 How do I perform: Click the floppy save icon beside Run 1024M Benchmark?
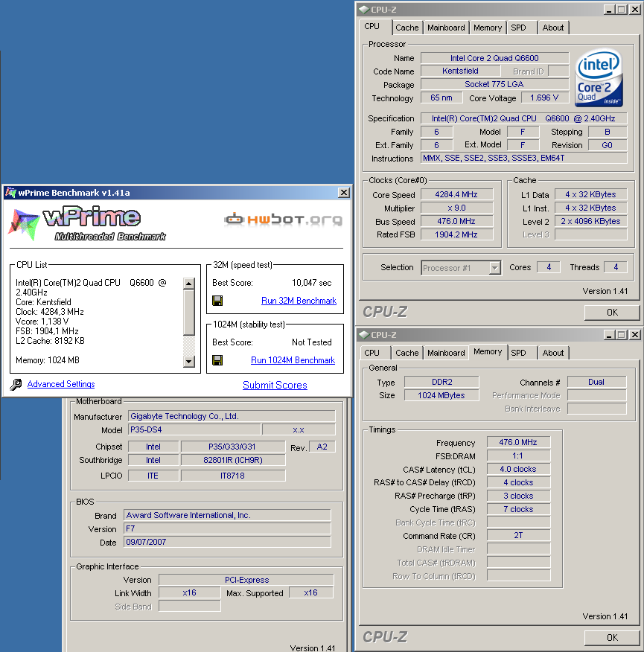coord(217,360)
